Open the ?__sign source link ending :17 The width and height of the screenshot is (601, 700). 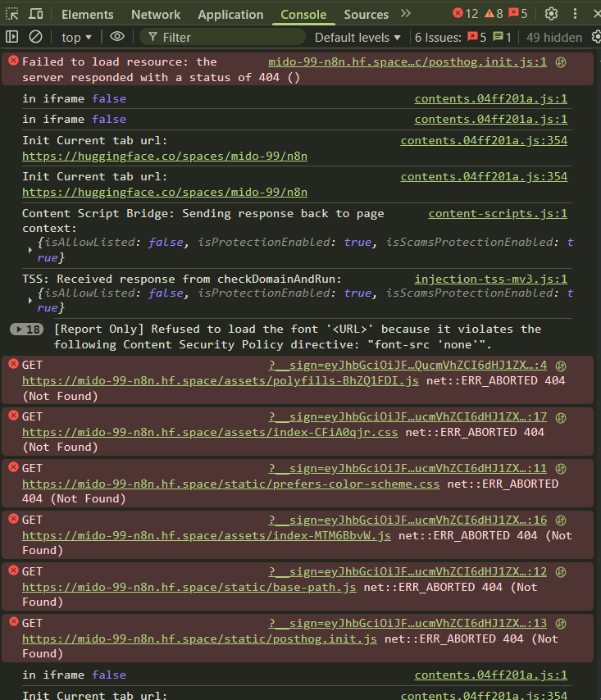coord(407,417)
